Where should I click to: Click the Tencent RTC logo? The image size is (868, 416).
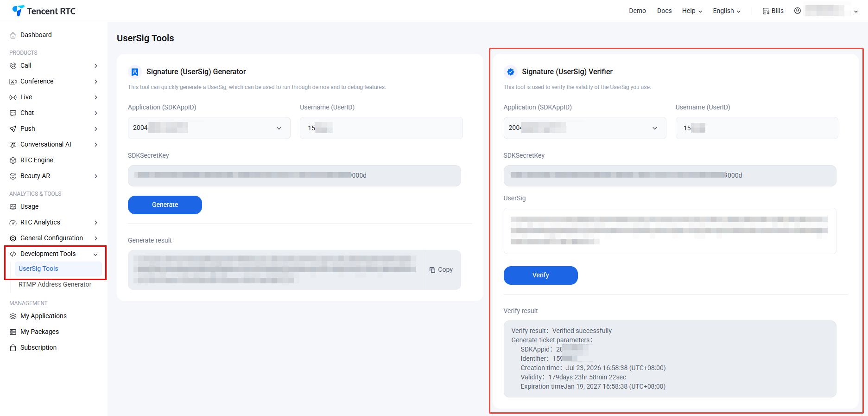point(44,11)
